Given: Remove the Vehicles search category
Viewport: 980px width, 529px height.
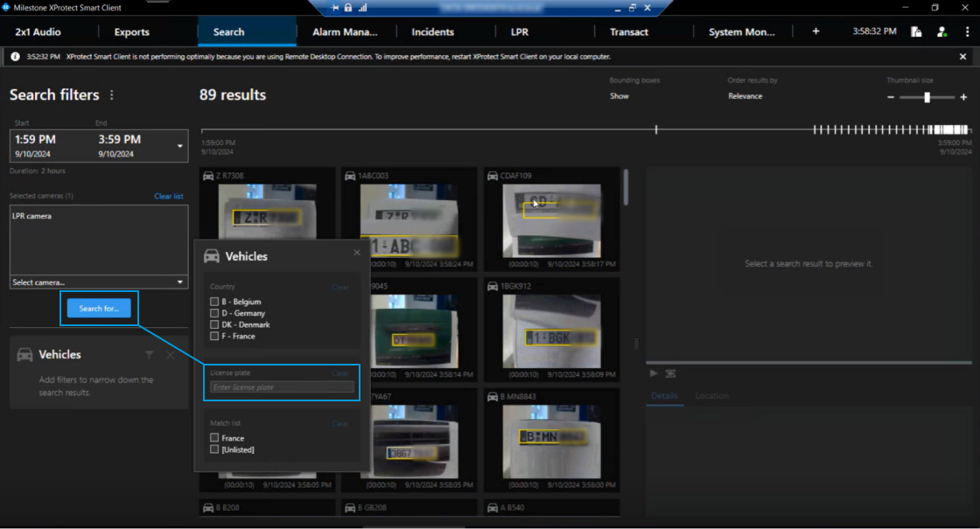Looking at the screenshot, I should 170,355.
